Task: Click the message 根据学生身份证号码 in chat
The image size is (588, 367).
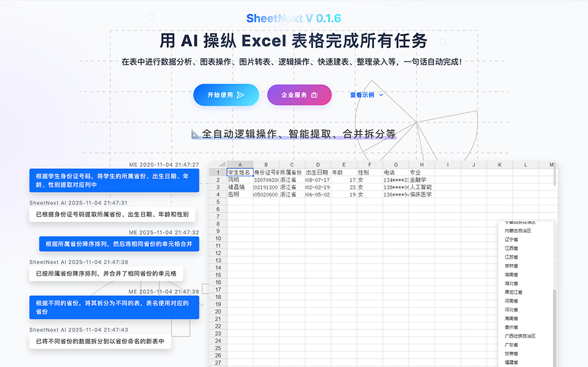Action: click(114, 181)
